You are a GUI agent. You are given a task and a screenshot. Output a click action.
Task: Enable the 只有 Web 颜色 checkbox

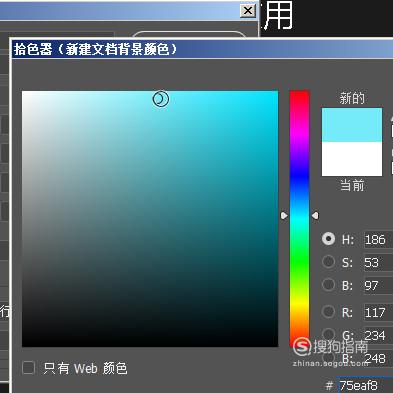[28, 368]
